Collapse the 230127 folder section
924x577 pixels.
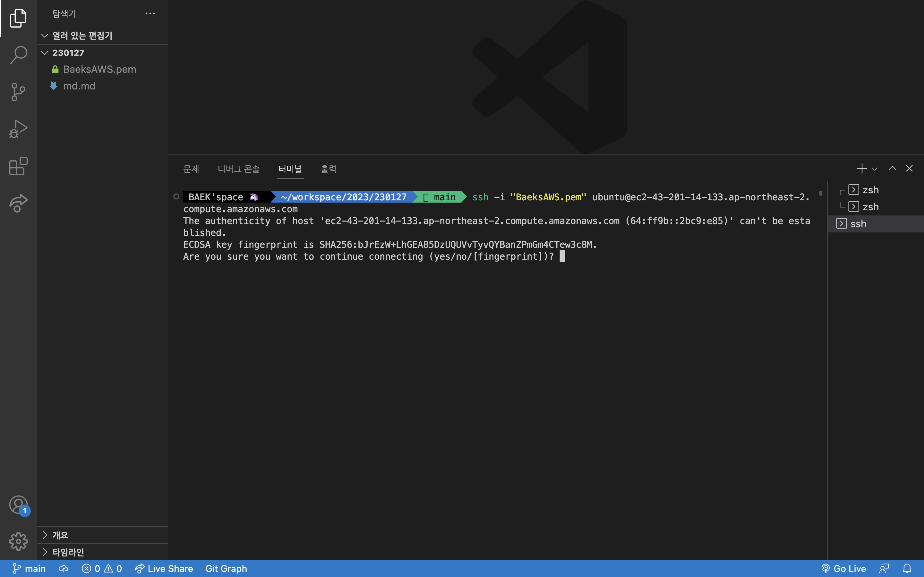click(x=45, y=53)
